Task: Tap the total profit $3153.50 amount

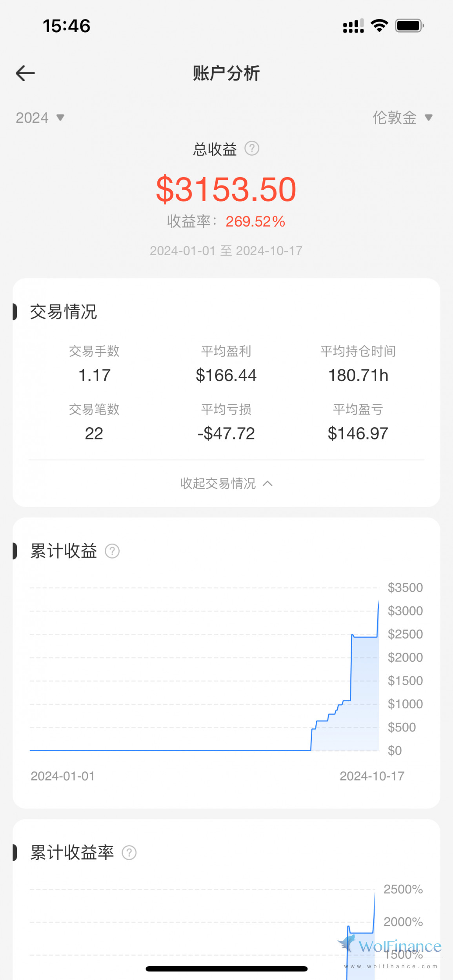Action: tap(226, 189)
